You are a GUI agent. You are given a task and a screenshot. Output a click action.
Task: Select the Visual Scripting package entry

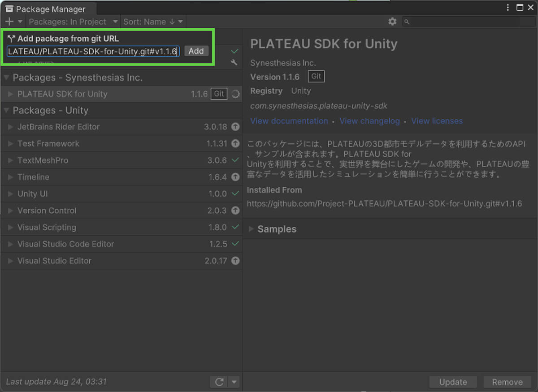click(x=47, y=227)
